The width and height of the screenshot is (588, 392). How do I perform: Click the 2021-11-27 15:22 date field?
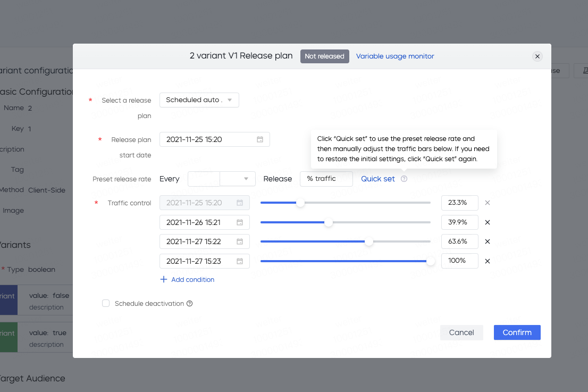pos(204,241)
